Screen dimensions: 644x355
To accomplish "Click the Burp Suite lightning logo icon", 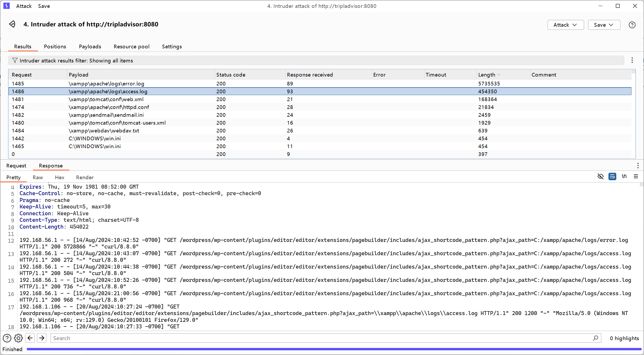I will coord(7,6).
